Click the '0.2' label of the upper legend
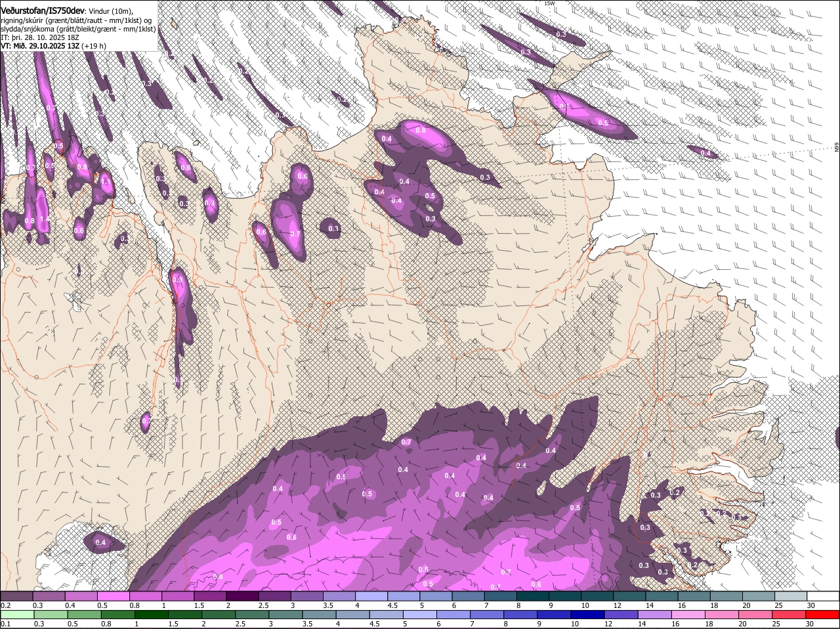840x629 pixels. coord(6,605)
